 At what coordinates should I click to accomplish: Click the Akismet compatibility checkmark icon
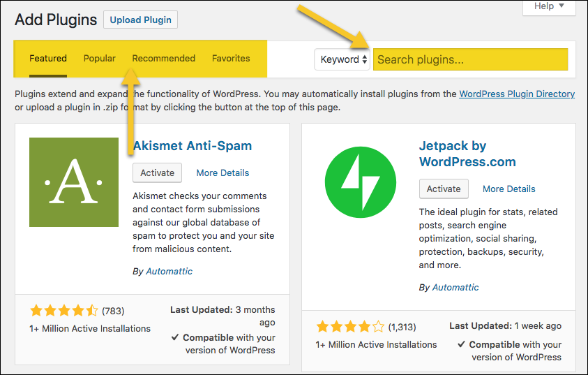(175, 337)
